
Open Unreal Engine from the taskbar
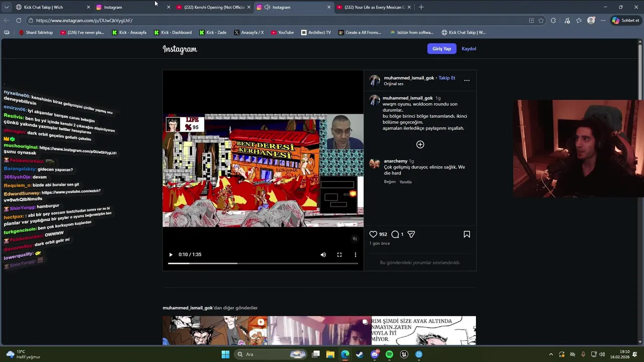click(x=404, y=354)
